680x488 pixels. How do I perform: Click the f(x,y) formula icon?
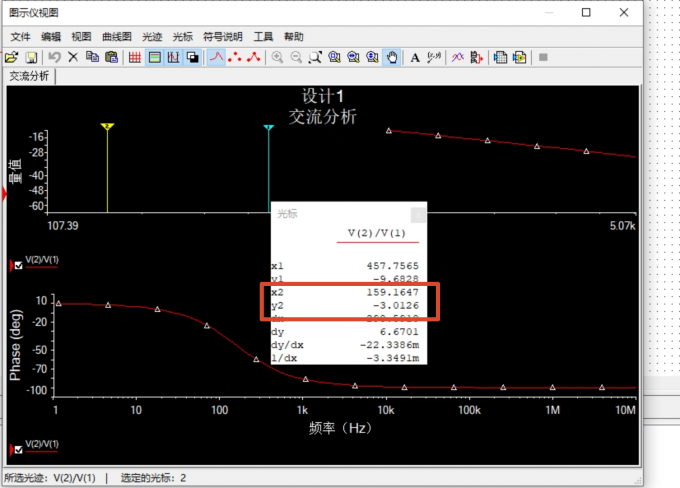[x=434, y=57]
